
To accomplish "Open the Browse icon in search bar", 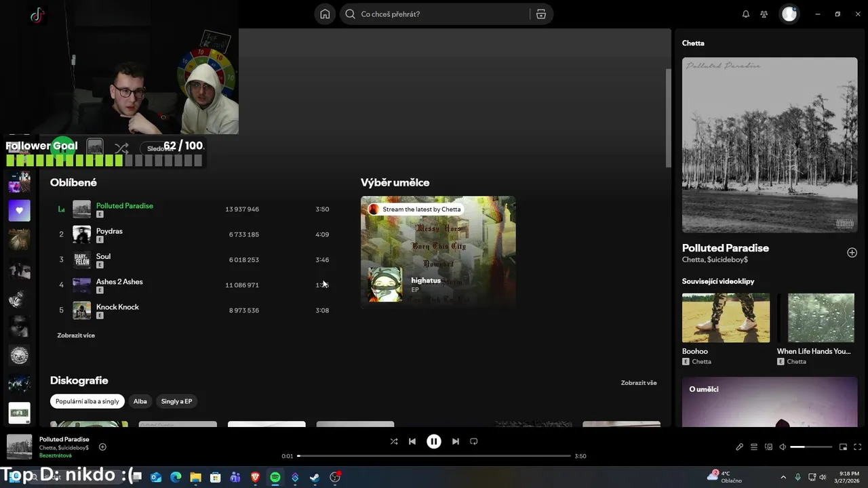I will point(540,14).
